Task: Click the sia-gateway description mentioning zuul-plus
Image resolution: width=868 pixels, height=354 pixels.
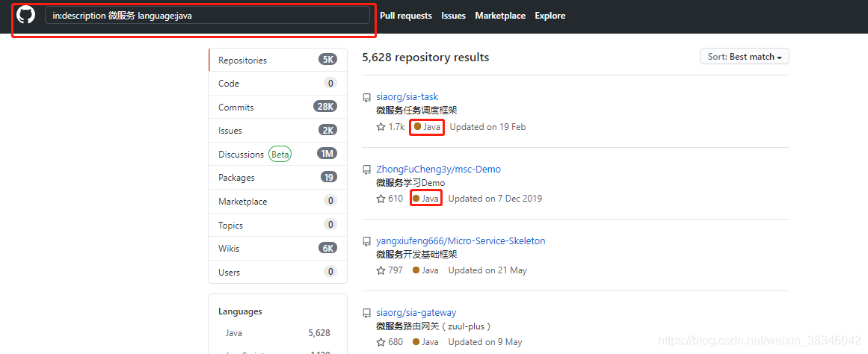Action: [x=434, y=326]
